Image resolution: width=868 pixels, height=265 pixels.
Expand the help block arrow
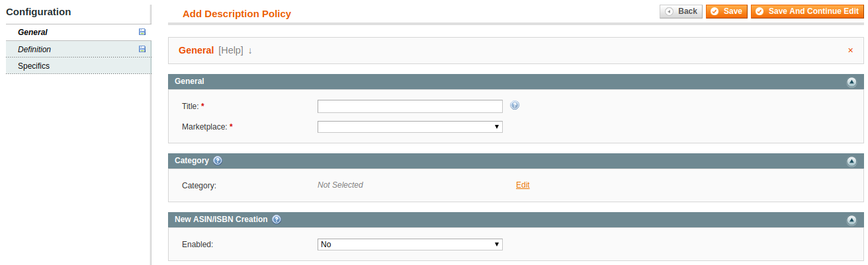point(250,51)
